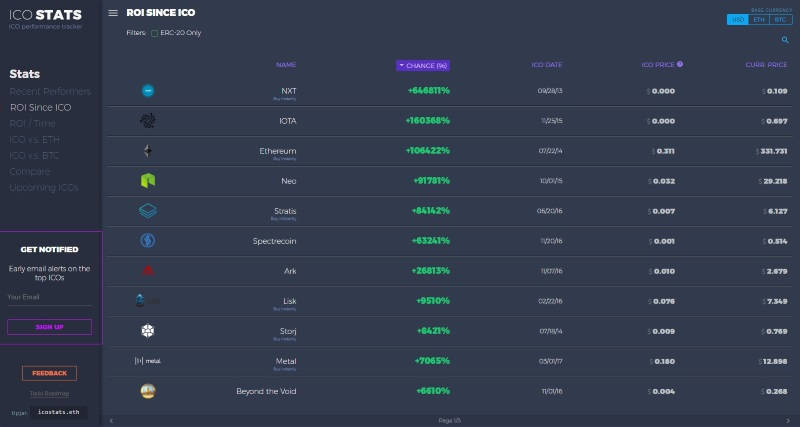Open the hamburger menu icon
The height and width of the screenshot is (427, 800).
pyautogui.click(x=113, y=13)
